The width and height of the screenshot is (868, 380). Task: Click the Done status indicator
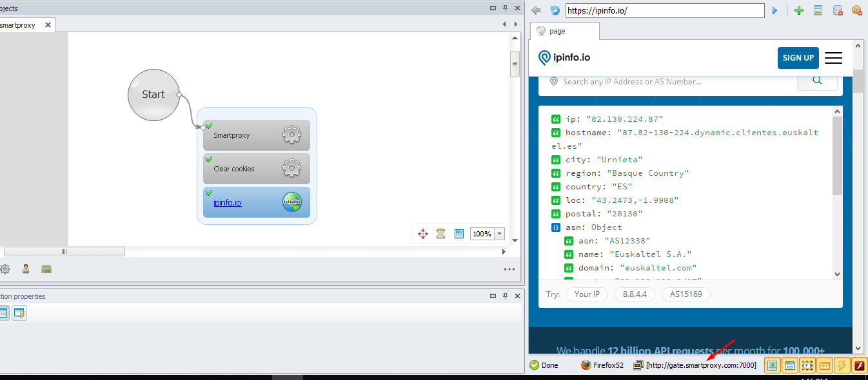[x=544, y=365]
